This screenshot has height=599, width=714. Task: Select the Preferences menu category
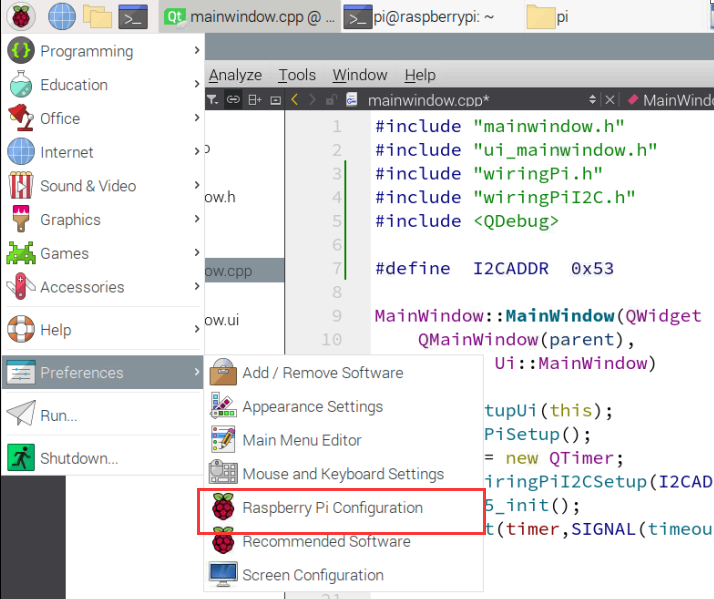tap(103, 372)
